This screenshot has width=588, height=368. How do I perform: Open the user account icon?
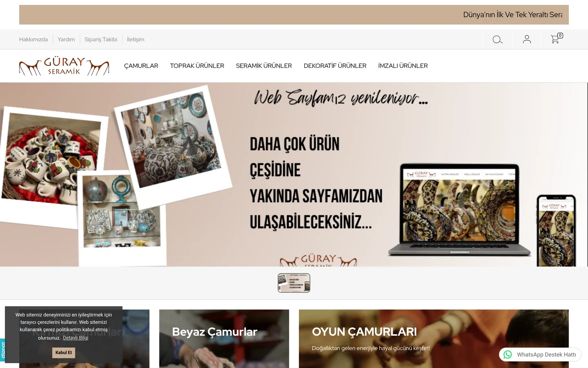[527, 39]
